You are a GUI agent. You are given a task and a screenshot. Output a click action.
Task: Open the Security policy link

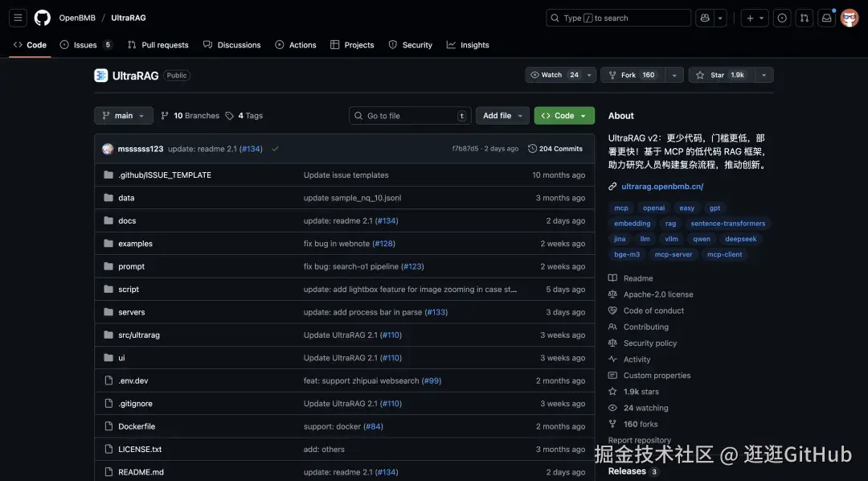coord(650,343)
